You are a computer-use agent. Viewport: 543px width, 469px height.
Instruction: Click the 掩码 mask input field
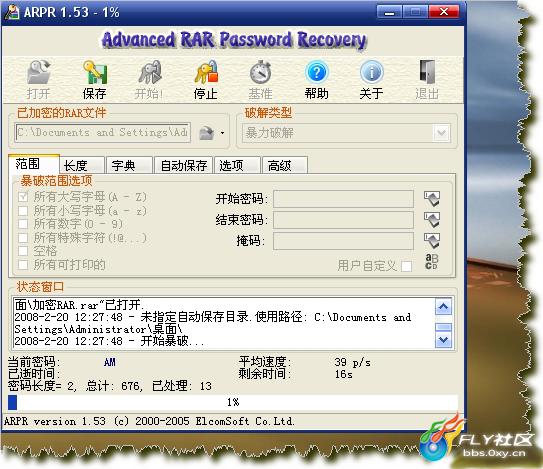pyautogui.click(x=343, y=241)
